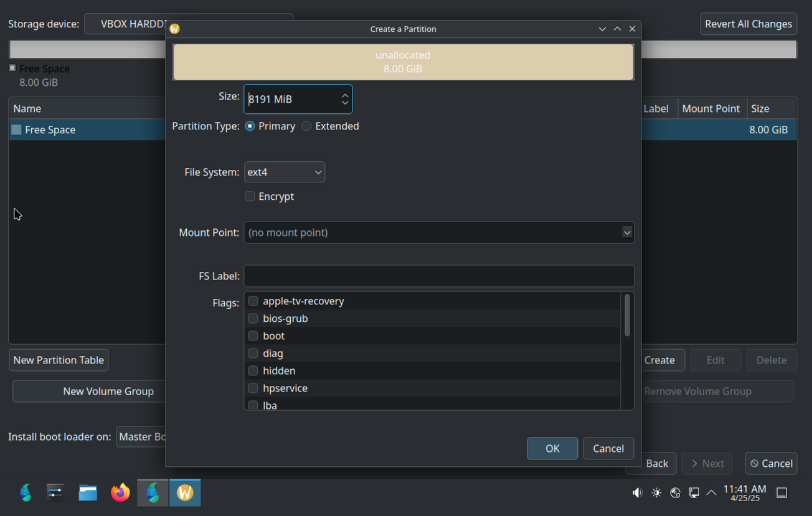
Task: Open the Storage device dropdown
Action: [188, 24]
